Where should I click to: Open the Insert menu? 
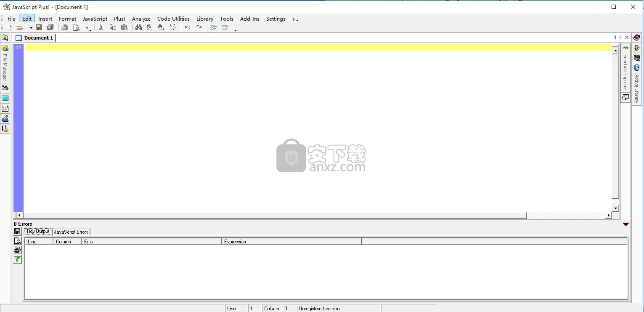[x=45, y=19]
